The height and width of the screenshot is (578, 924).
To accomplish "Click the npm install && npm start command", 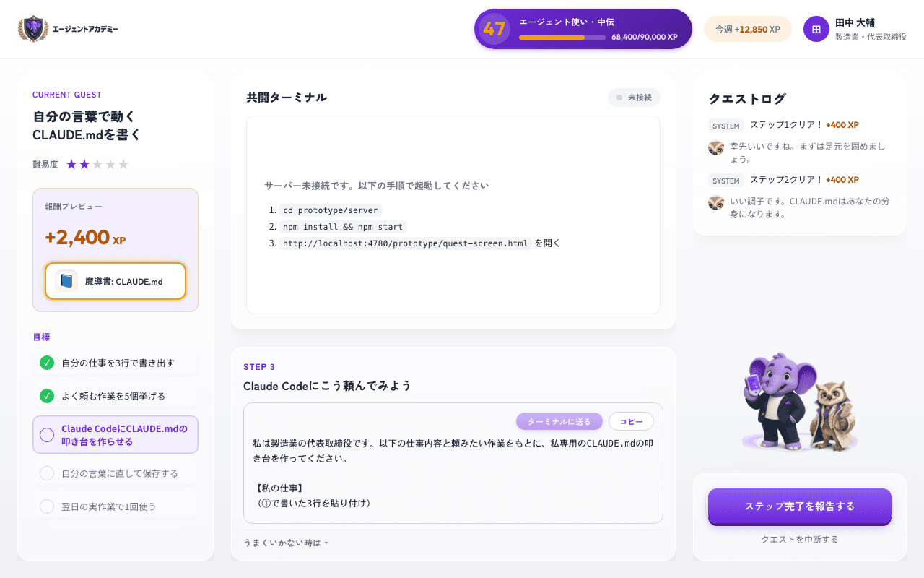I will 343,227.
